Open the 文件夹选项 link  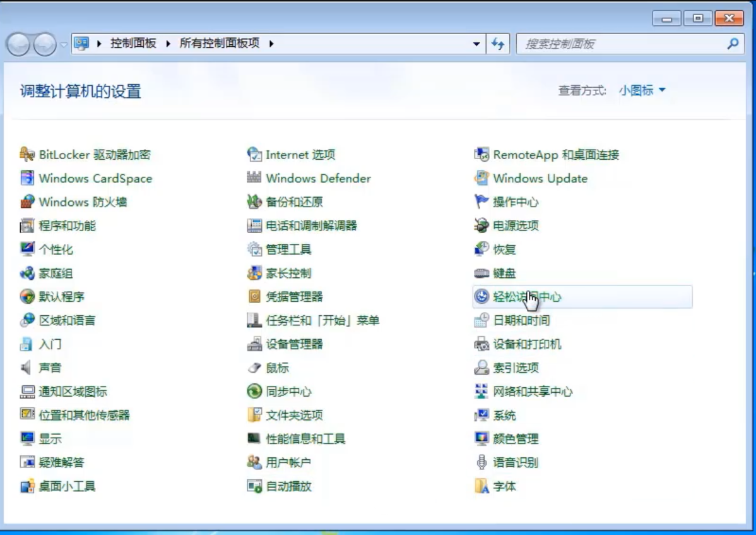294,415
